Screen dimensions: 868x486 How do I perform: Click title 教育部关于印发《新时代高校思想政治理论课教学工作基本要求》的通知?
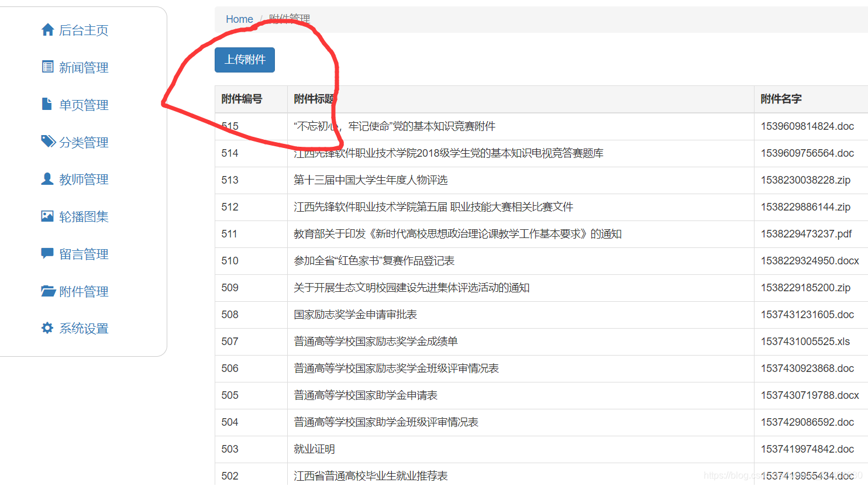(x=458, y=234)
